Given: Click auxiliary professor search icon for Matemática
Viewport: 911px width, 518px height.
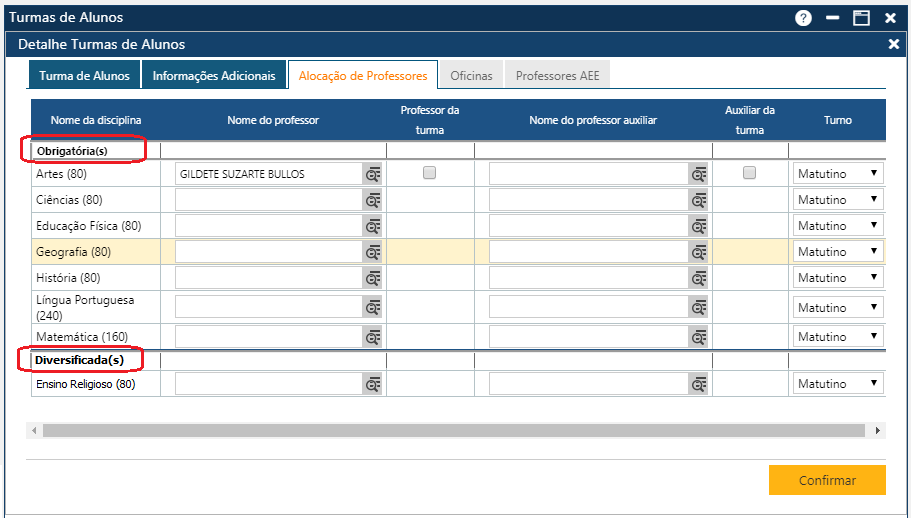Looking at the screenshot, I should pyautogui.click(x=699, y=338).
